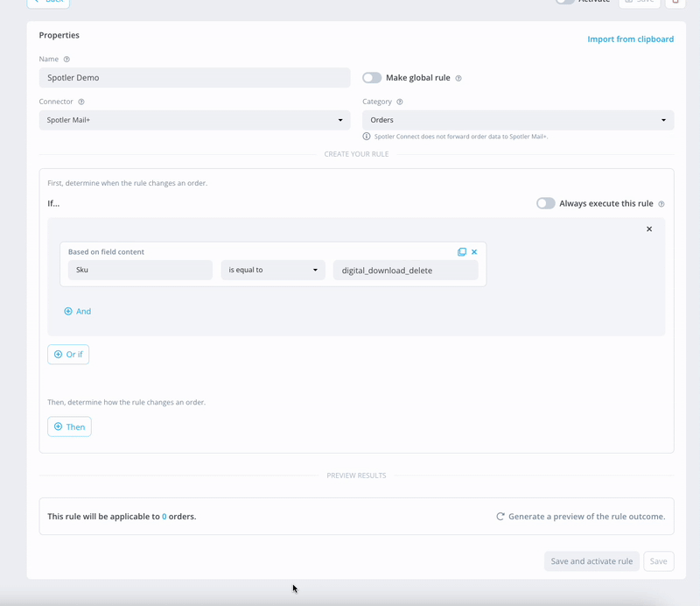This screenshot has width=700, height=606.
Task: Open the Make global rule help icon
Action: point(458,78)
